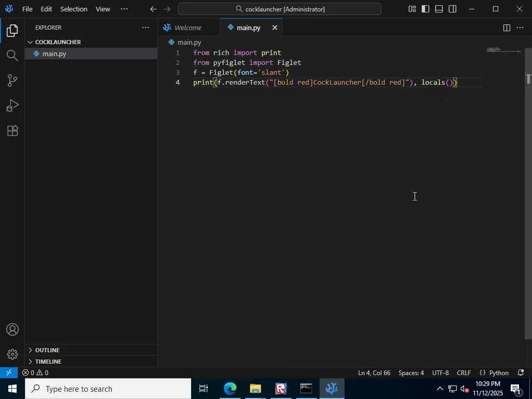
Task: Toggle the bottom panel visibility
Action: tap(439, 9)
